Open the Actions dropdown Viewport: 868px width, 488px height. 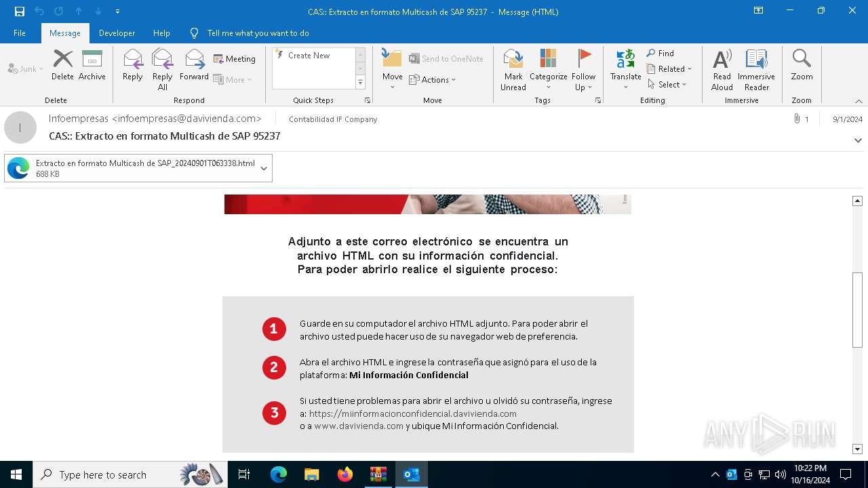(x=433, y=79)
